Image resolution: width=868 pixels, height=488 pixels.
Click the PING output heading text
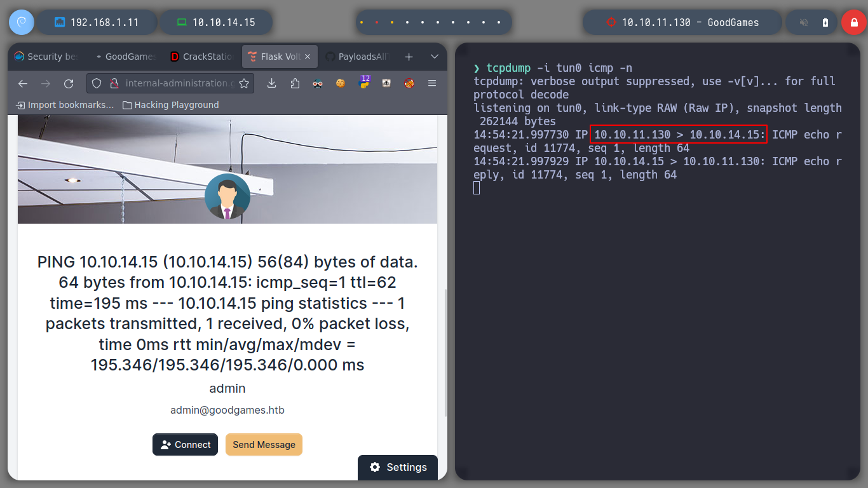(227, 313)
